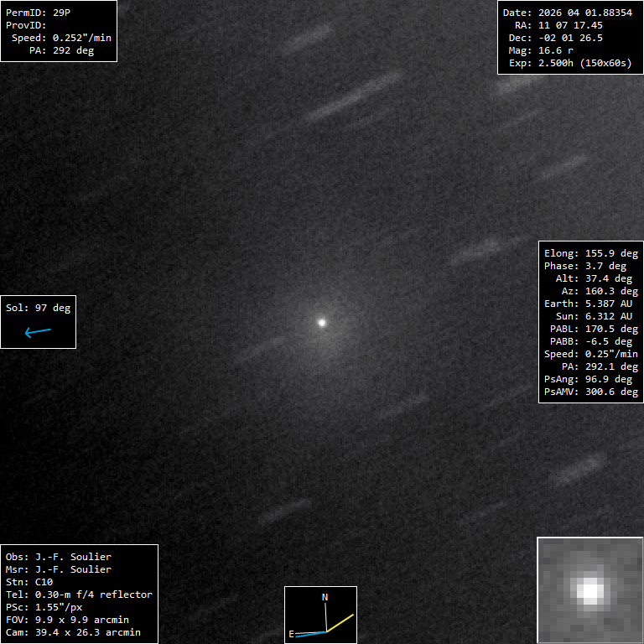
Task: Select the Phase: 3.7 deg entry
Action: 584,266
